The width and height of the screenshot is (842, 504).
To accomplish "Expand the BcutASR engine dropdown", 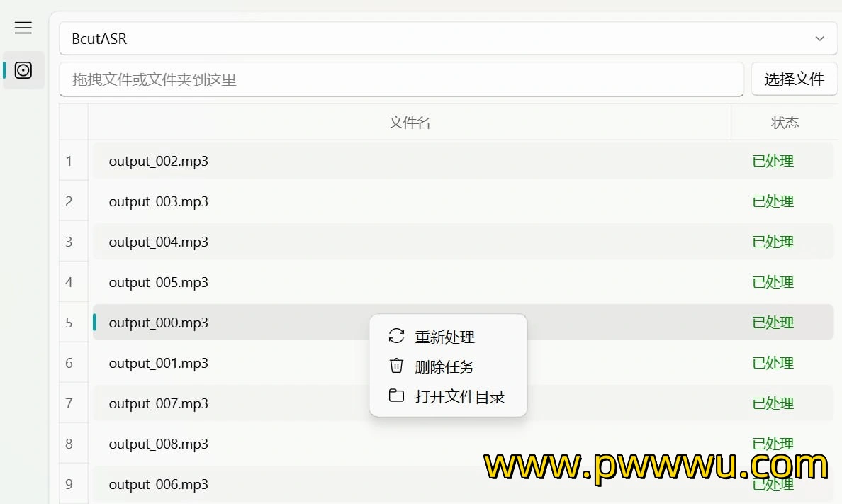I will click(449, 39).
